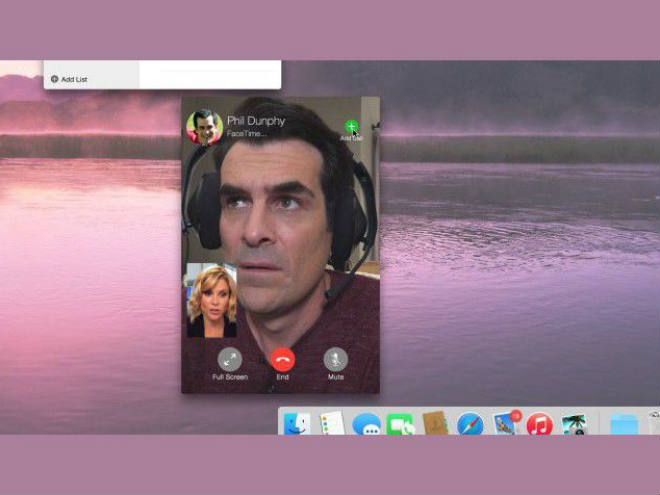The height and width of the screenshot is (495, 660).
Task: Click the main video feed of caller
Action: [290, 220]
